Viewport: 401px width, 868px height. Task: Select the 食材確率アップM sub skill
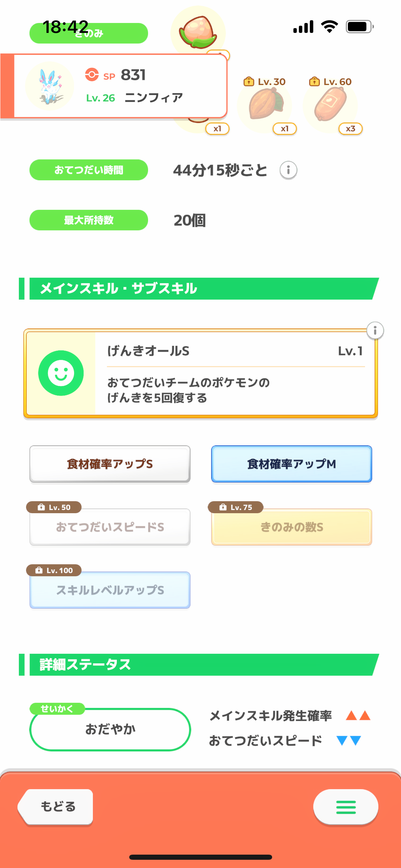tap(292, 464)
